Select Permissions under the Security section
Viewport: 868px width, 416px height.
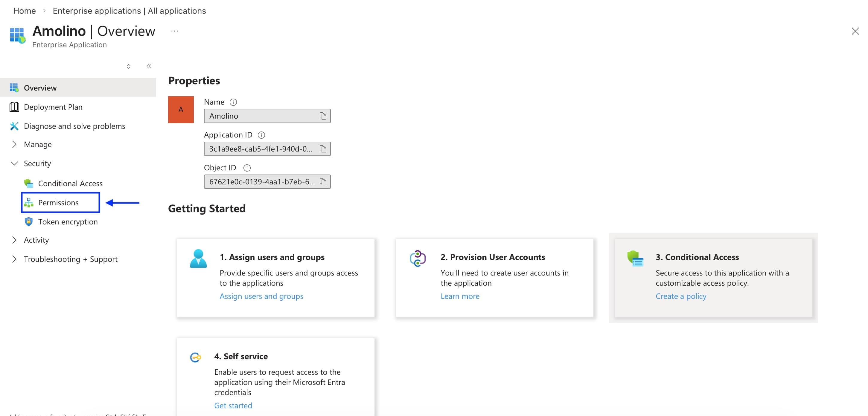click(58, 203)
